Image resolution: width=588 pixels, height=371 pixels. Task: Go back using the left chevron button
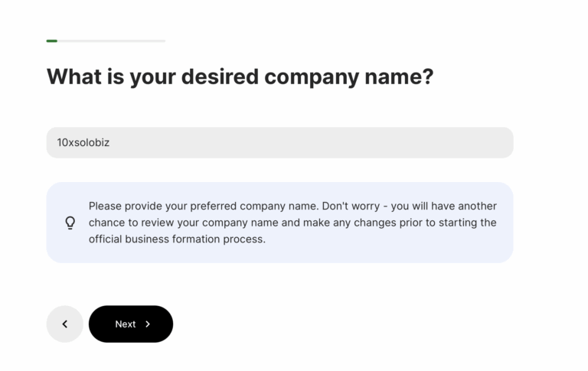coord(64,324)
